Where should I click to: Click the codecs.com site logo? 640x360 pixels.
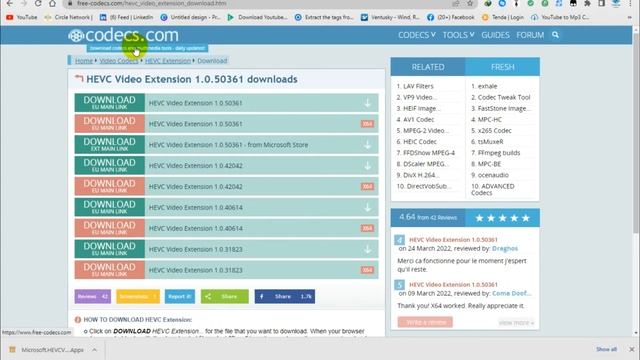[123, 36]
